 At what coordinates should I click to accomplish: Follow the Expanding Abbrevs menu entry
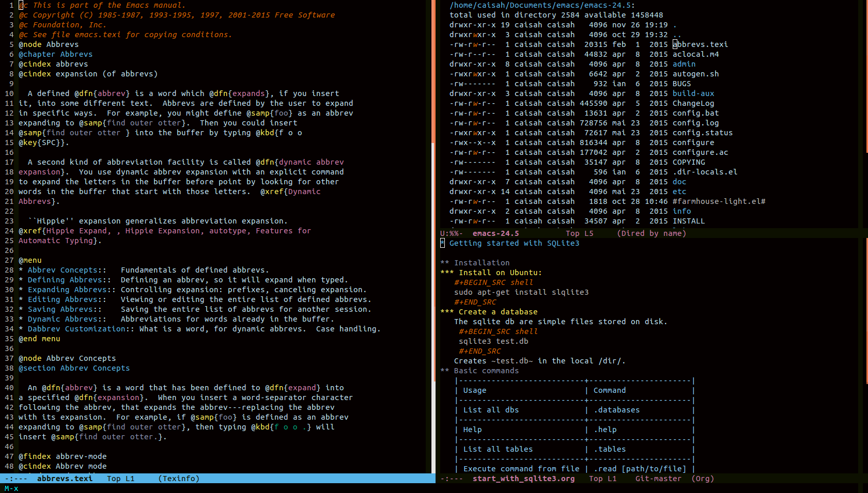point(67,290)
